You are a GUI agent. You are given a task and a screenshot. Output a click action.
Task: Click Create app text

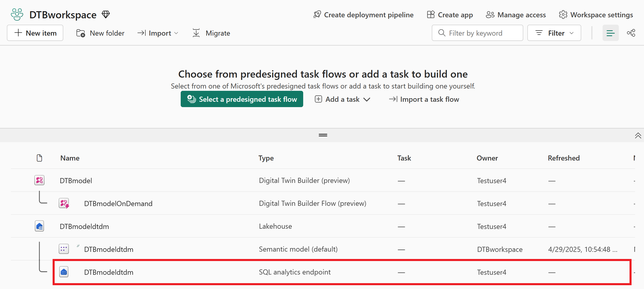coord(455,15)
